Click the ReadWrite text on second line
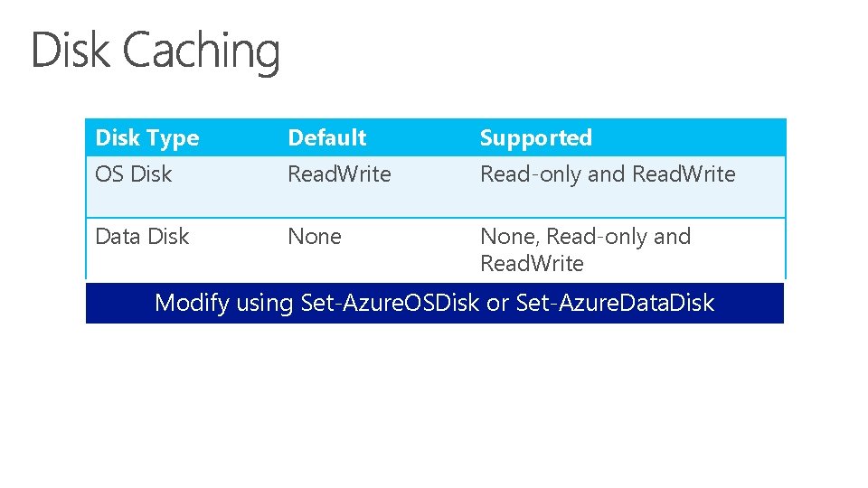The width and height of the screenshot is (868, 488). point(532,263)
